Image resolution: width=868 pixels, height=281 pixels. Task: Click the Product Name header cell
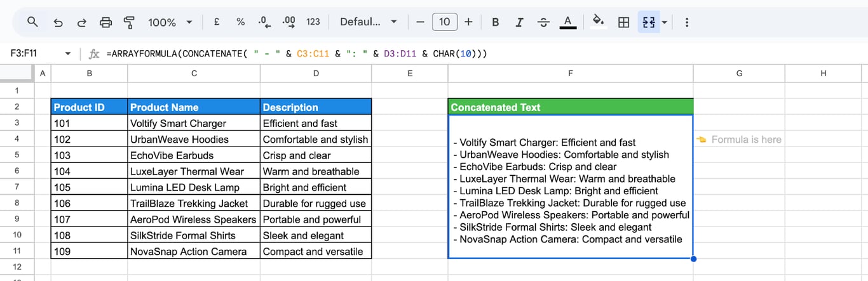(x=194, y=107)
